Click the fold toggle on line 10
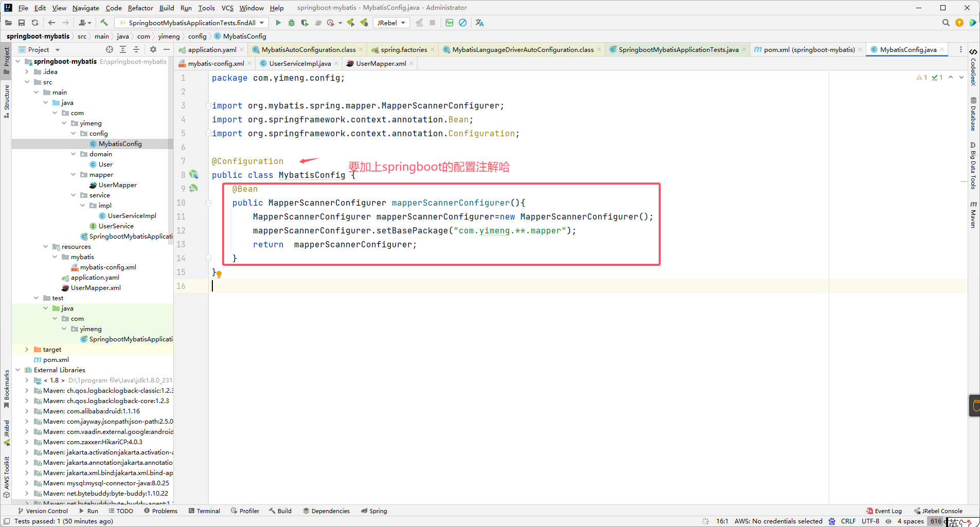This screenshot has width=980, height=527. pyautogui.click(x=208, y=203)
